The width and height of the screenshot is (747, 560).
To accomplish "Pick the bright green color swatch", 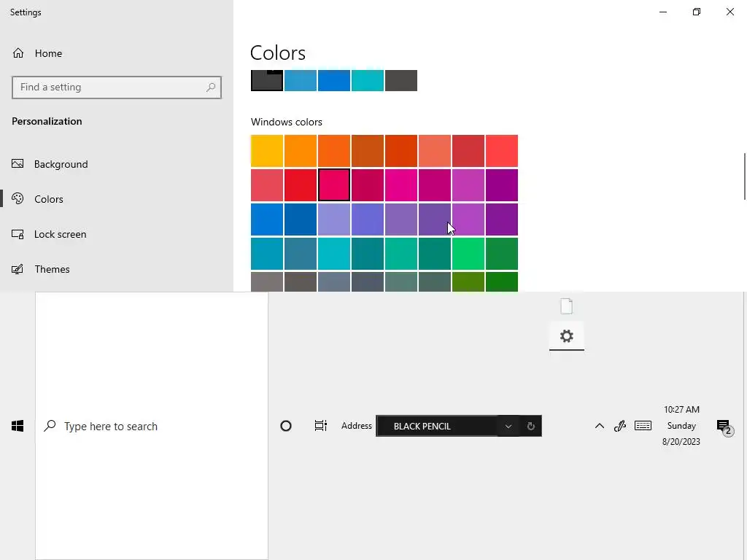I will 468,254.
